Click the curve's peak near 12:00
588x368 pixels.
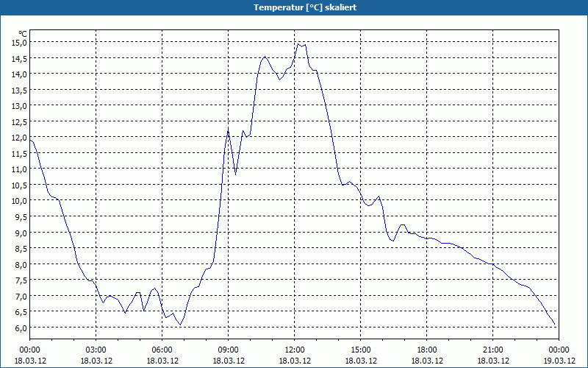point(298,44)
